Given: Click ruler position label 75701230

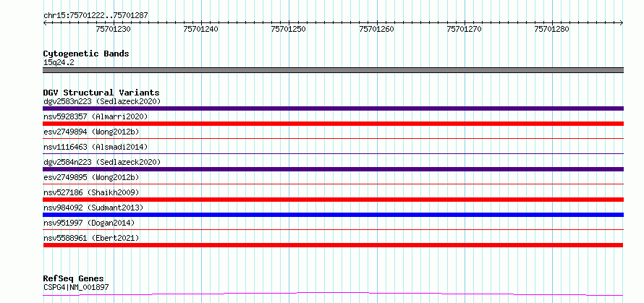Looking at the screenshot, I should pyautogui.click(x=114, y=29).
